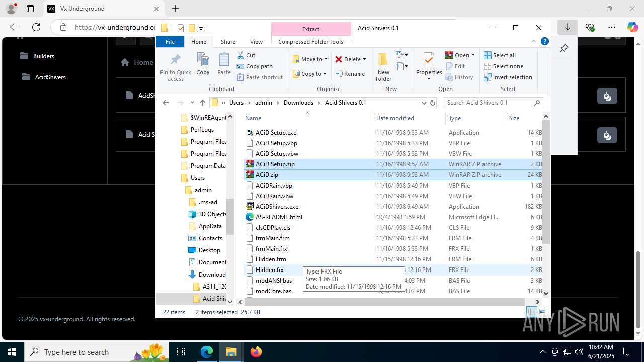Viewport: 644px width, 362px height.
Task: Click Downloads in the address breadcrumb
Action: pyautogui.click(x=298, y=103)
